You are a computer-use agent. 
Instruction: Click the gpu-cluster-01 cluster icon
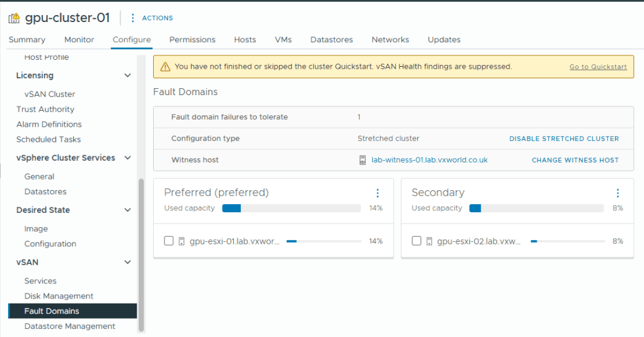[14, 18]
